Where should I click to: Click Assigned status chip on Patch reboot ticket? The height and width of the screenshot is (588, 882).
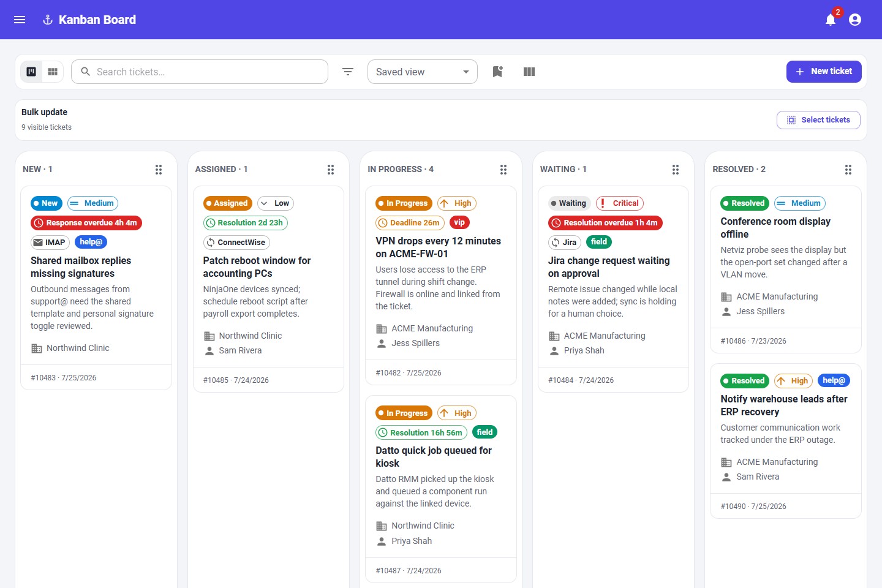[x=228, y=203]
